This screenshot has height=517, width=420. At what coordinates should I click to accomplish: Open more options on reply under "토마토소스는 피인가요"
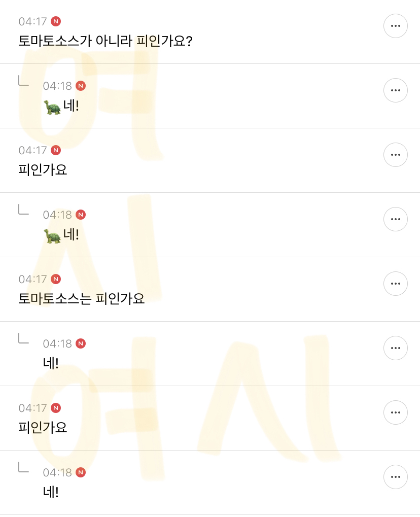coord(395,348)
